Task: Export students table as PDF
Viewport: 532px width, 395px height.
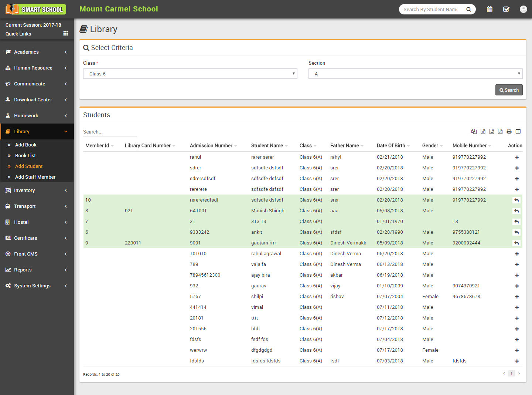Action: 500,131
